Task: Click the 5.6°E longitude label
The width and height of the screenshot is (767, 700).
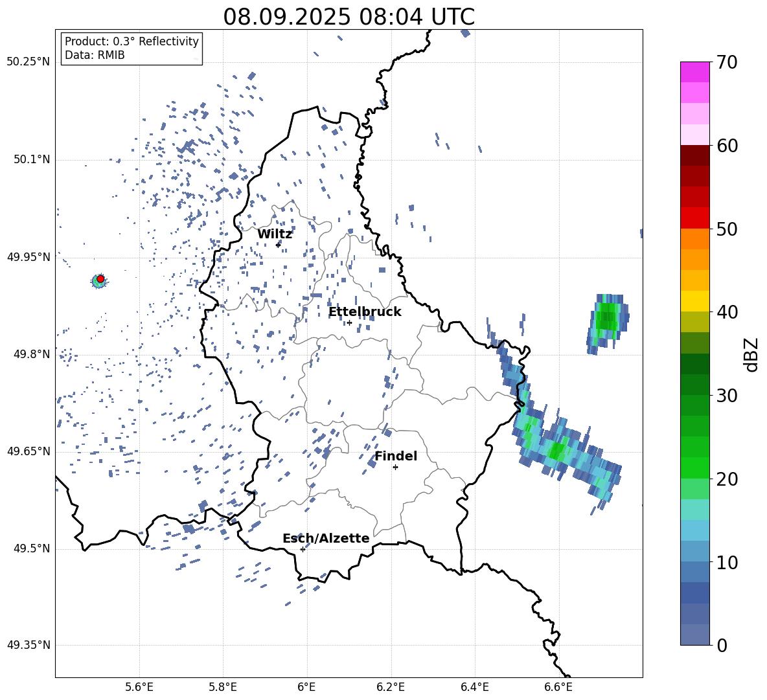Action: [139, 687]
